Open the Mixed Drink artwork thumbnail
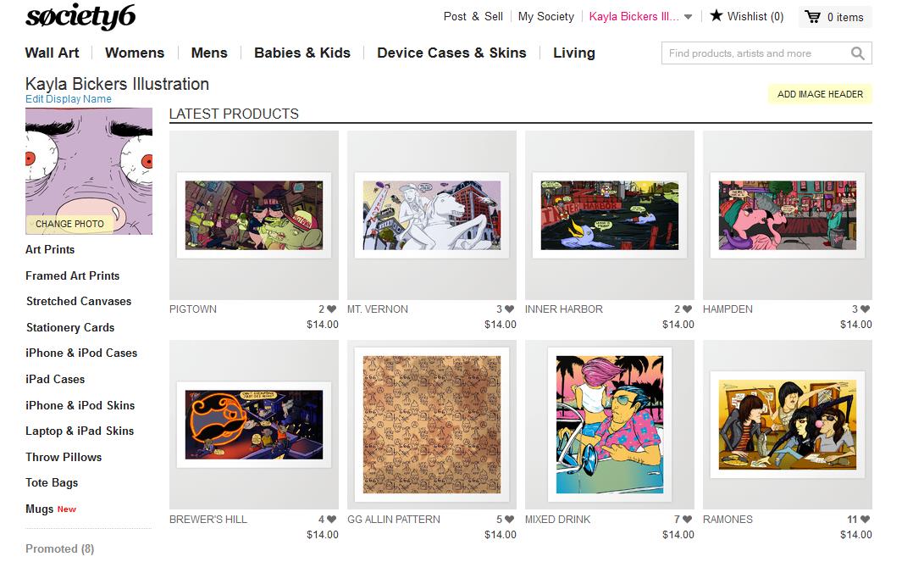Screen dimensions: 924x562 pos(609,425)
